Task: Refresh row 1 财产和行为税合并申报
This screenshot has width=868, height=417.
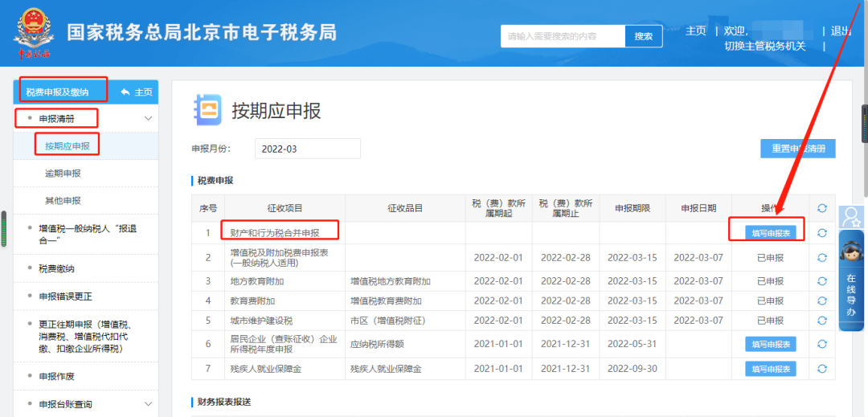Action: click(822, 233)
